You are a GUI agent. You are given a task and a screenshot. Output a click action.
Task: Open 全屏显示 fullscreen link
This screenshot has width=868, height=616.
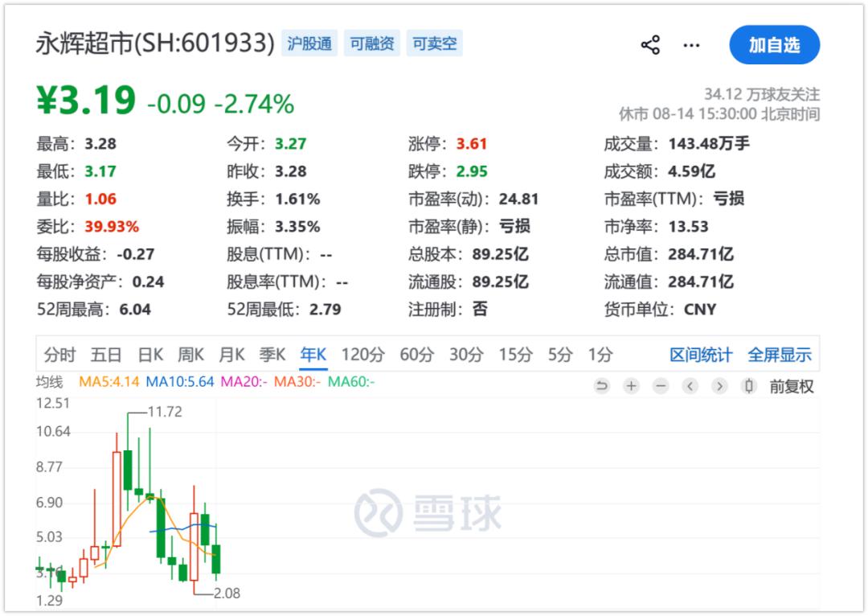780,355
